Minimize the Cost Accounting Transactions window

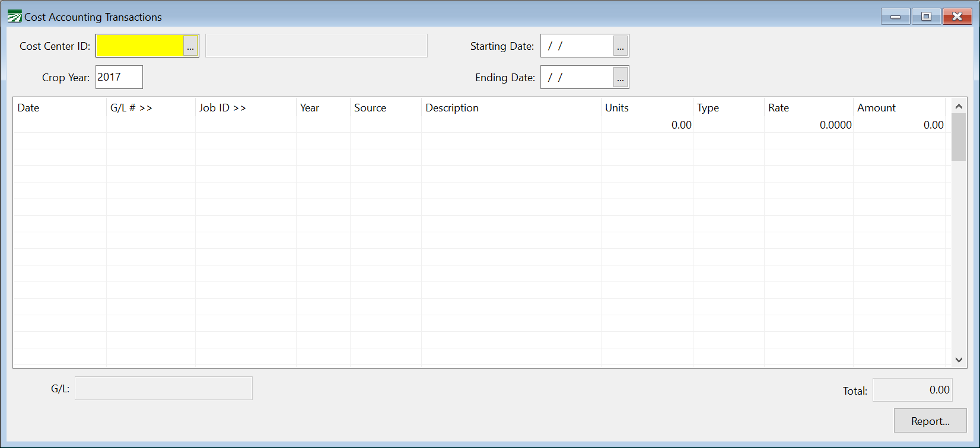click(x=896, y=17)
